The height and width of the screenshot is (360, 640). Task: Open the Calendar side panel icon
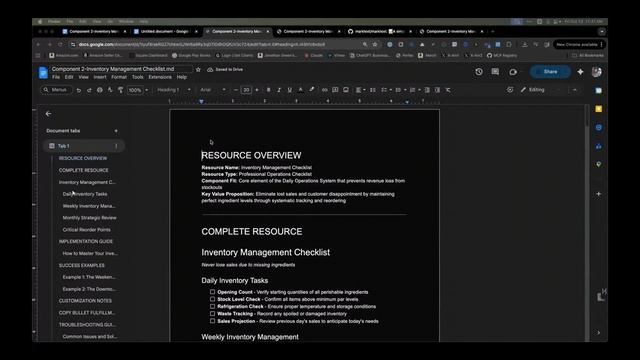[x=598, y=91]
